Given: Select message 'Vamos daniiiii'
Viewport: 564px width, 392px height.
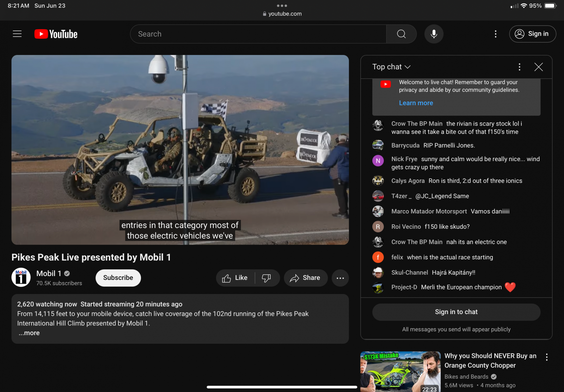Looking at the screenshot, I should 490,212.
